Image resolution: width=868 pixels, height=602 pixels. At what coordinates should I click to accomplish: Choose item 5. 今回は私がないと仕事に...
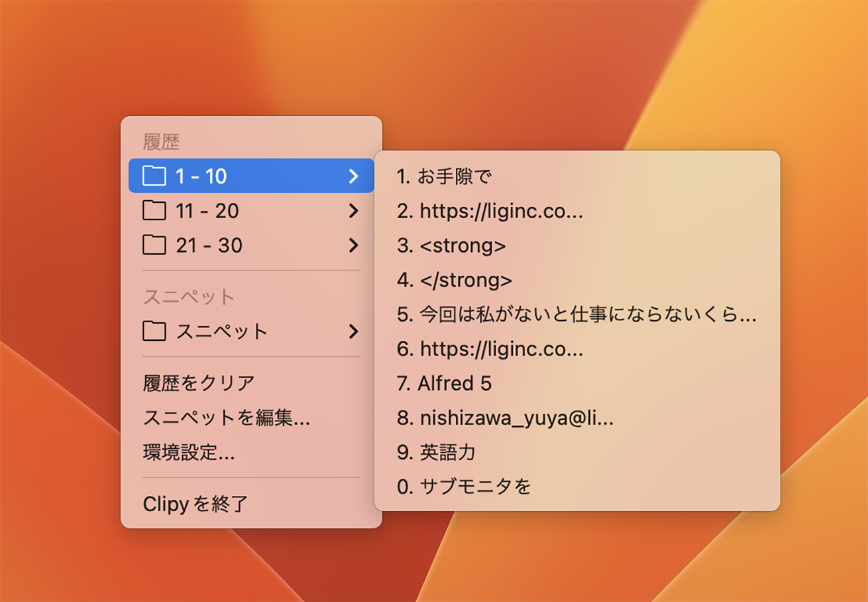(577, 314)
